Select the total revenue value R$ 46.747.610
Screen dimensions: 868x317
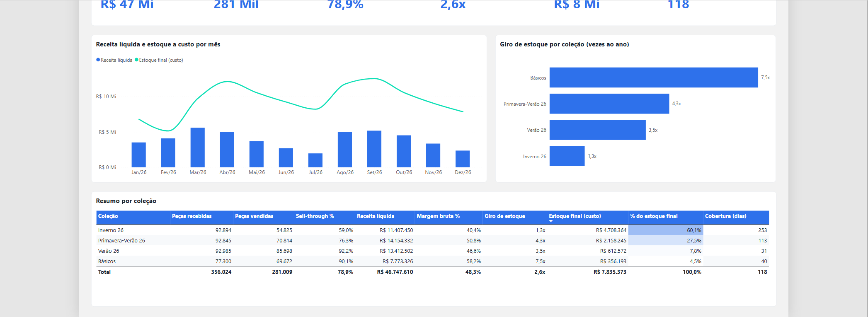coord(395,272)
